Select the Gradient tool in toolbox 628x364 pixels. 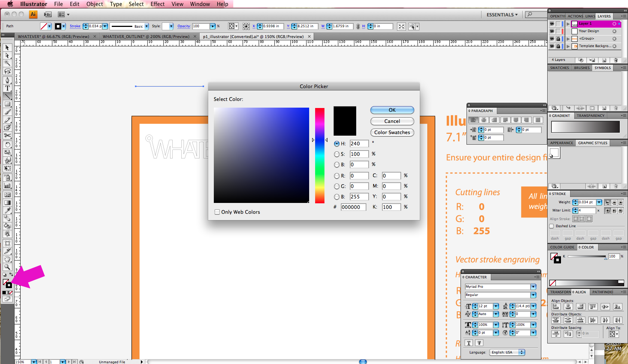click(x=7, y=203)
